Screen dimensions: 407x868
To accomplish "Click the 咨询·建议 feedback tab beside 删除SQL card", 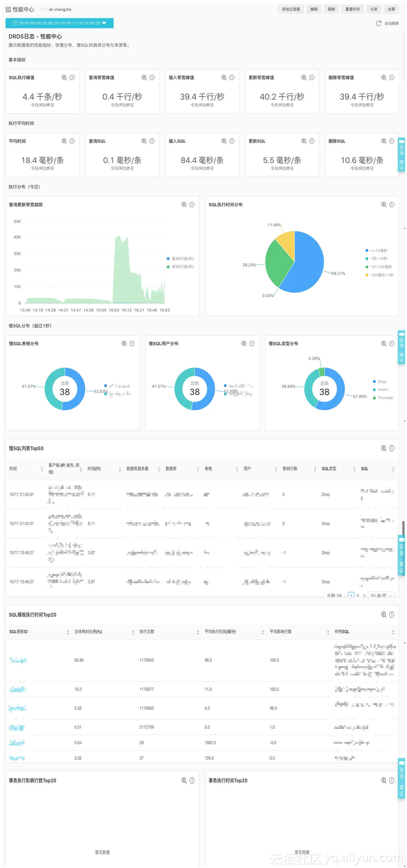I will 401,155.
